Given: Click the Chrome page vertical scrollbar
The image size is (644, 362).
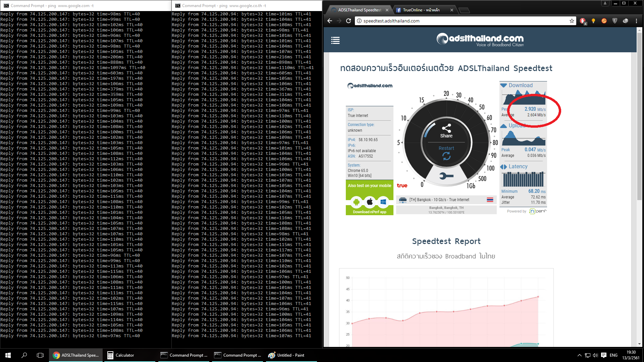Looking at the screenshot, I should coord(639,117).
